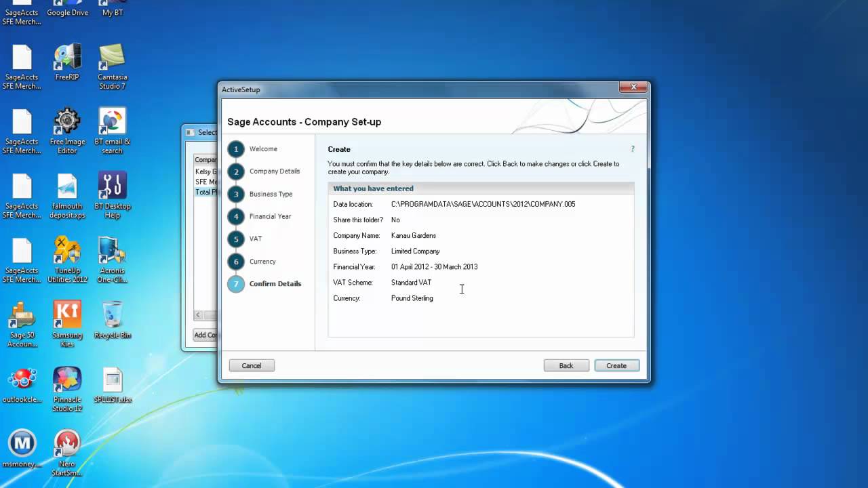Click the left scroll arrow in Select window
The image size is (868, 488).
click(x=198, y=315)
